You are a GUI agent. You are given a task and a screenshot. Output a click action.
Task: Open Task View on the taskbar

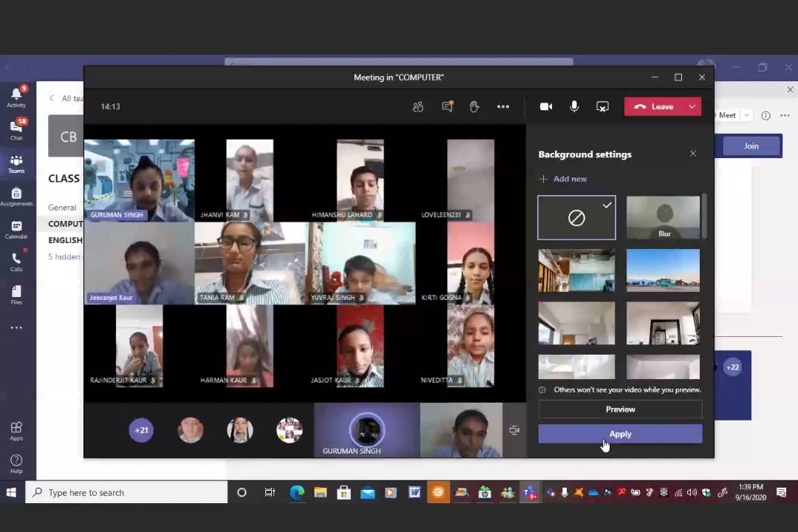270,492
